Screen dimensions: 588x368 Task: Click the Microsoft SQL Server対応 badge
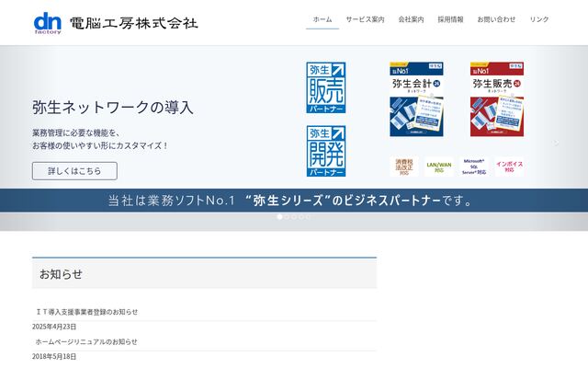click(x=474, y=167)
